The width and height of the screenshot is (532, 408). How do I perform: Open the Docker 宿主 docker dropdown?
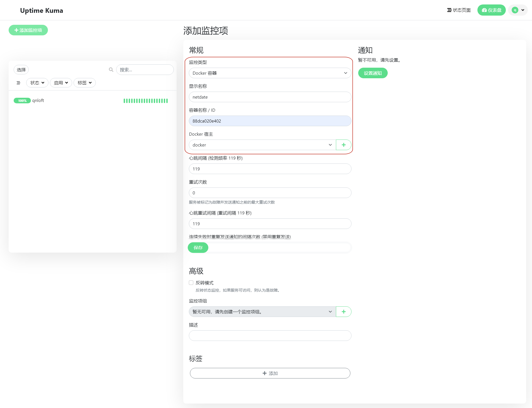click(x=262, y=145)
